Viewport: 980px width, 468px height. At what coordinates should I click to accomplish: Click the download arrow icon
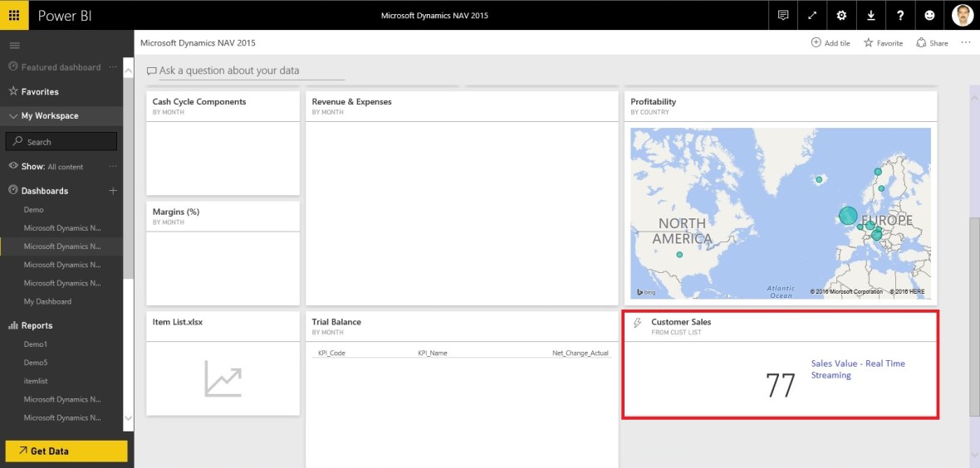tap(870, 15)
